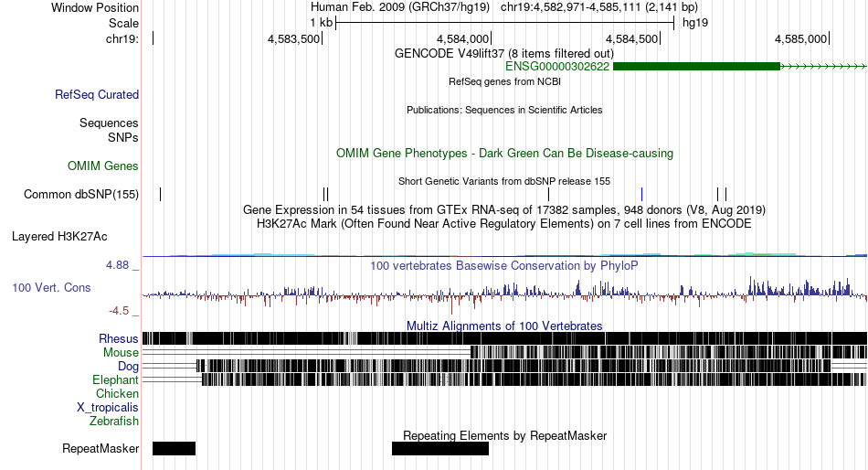This screenshot has height=470, width=868.
Task: Click the Dog alignment bar
Action: [513, 366]
